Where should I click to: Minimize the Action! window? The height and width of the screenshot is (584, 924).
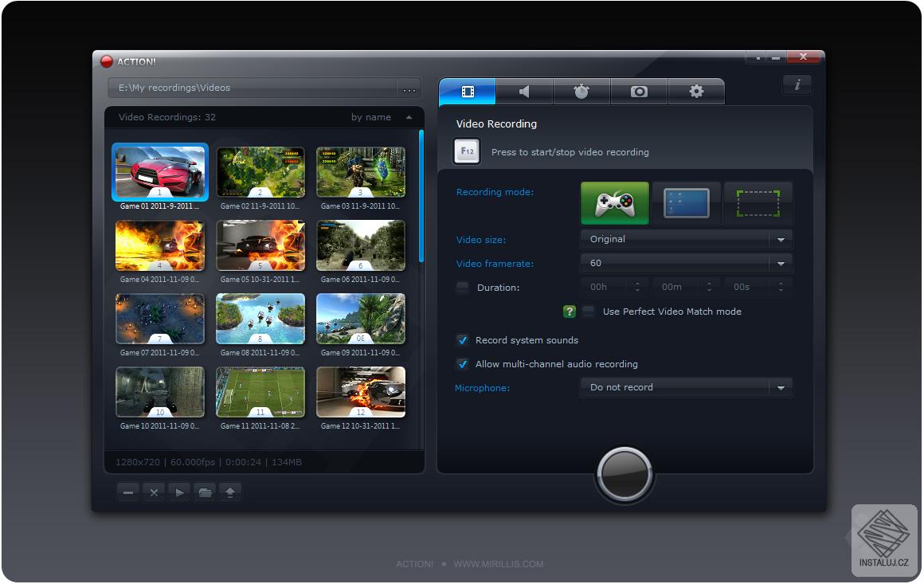coord(776,57)
